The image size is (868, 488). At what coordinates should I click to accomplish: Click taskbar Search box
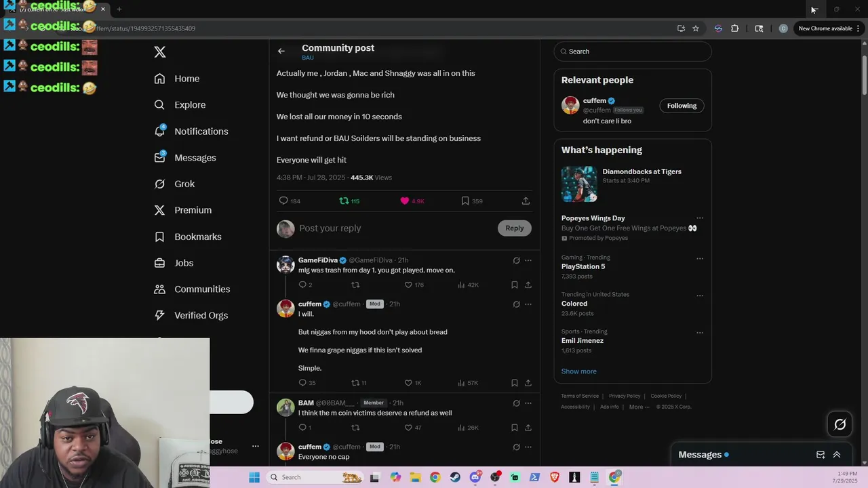[315, 477]
